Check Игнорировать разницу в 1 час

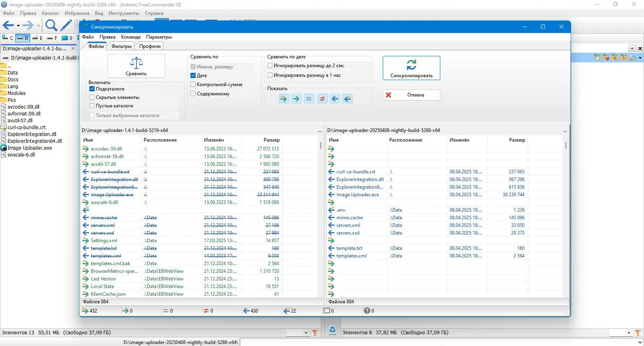coord(270,75)
